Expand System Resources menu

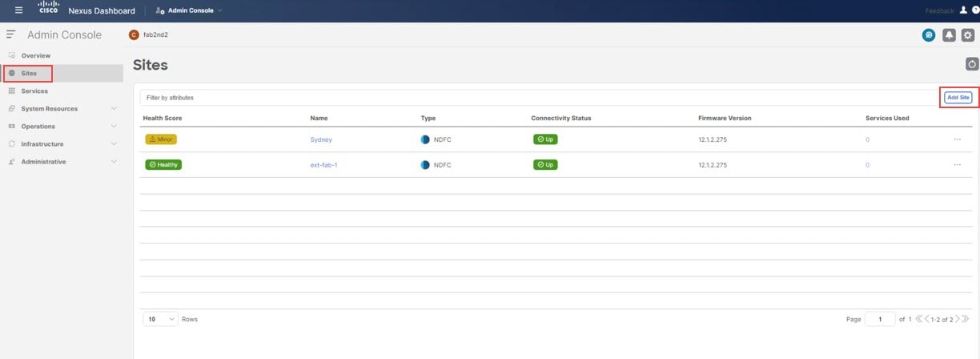(62, 108)
